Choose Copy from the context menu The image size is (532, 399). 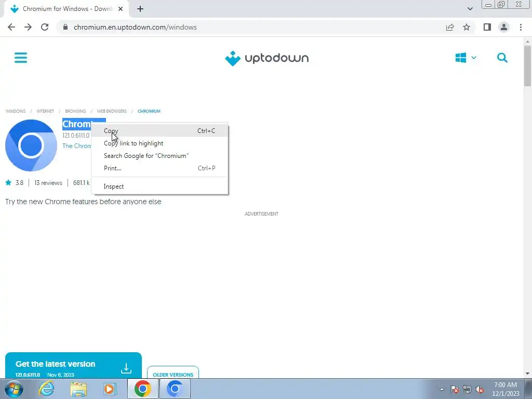pyautogui.click(x=159, y=130)
